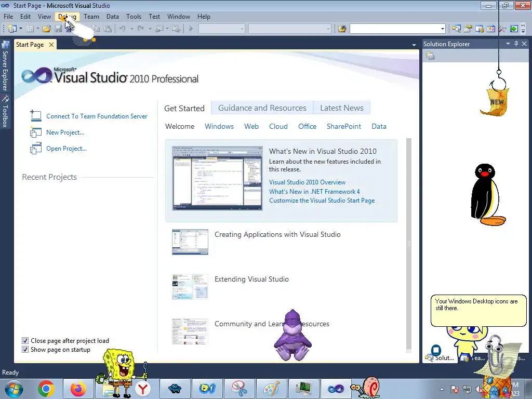Viewport: 532px width, 399px height.
Task: Launch Google Chrome from the taskbar
Action: click(46, 389)
